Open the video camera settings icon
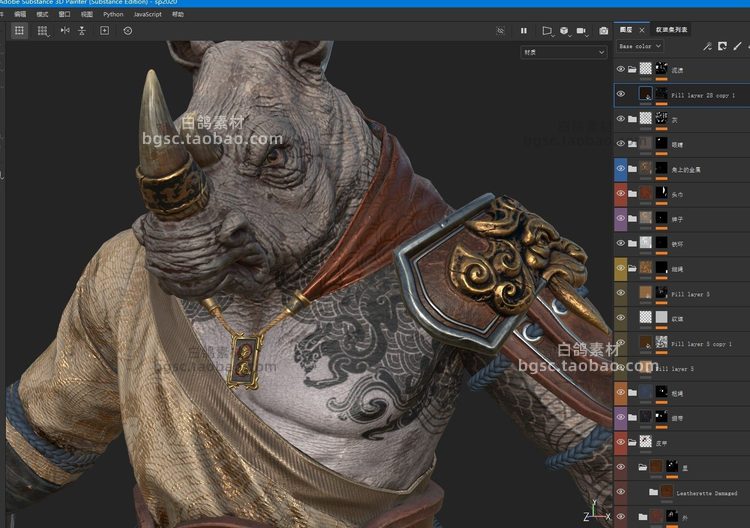Screen dimensions: 750x528 [582, 31]
